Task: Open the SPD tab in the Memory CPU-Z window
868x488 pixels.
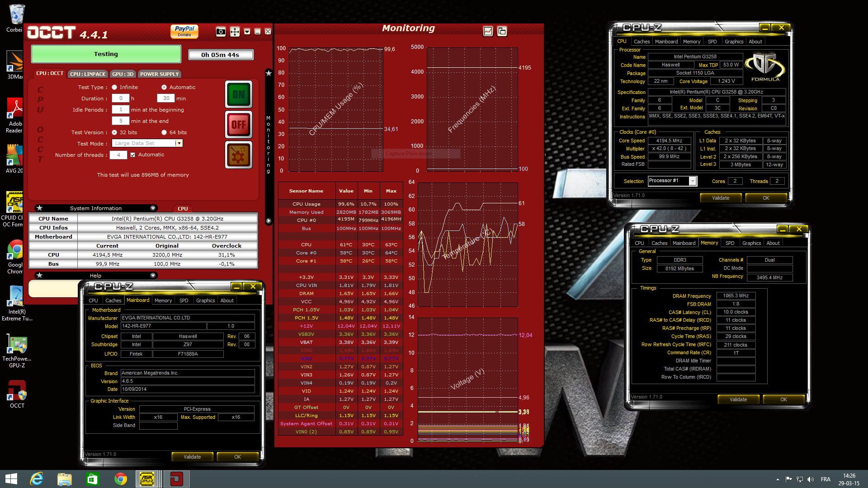Action: click(x=730, y=243)
